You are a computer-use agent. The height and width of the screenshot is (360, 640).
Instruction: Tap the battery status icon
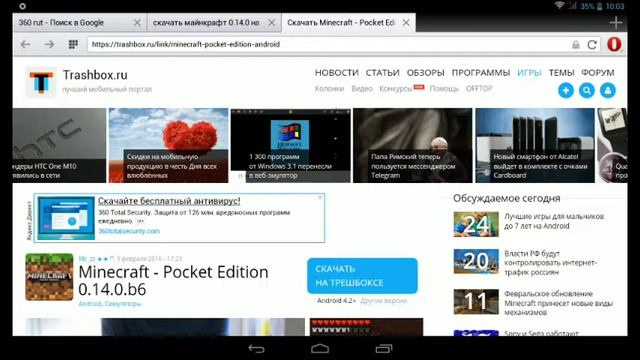(x=600, y=6)
